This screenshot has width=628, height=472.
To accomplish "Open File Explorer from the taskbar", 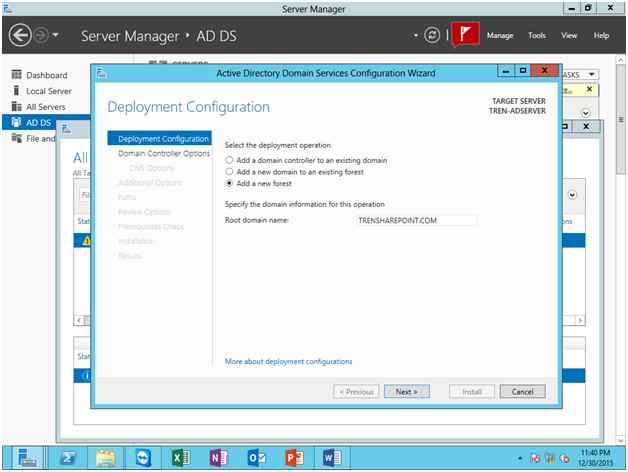I will (105, 458).
